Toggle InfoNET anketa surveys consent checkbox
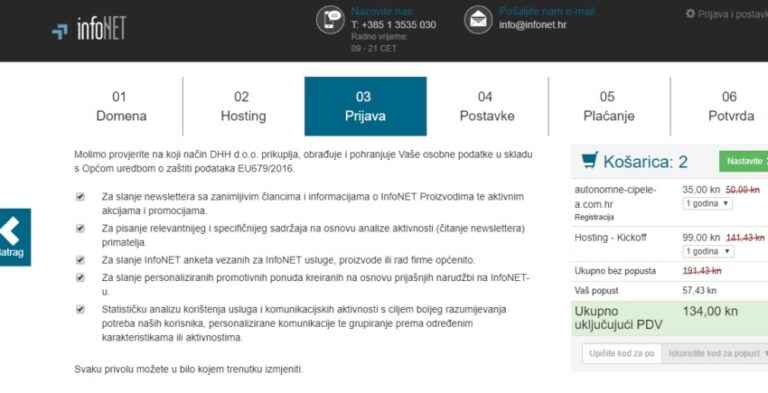The image size is (768, 393). coord(80,260)
